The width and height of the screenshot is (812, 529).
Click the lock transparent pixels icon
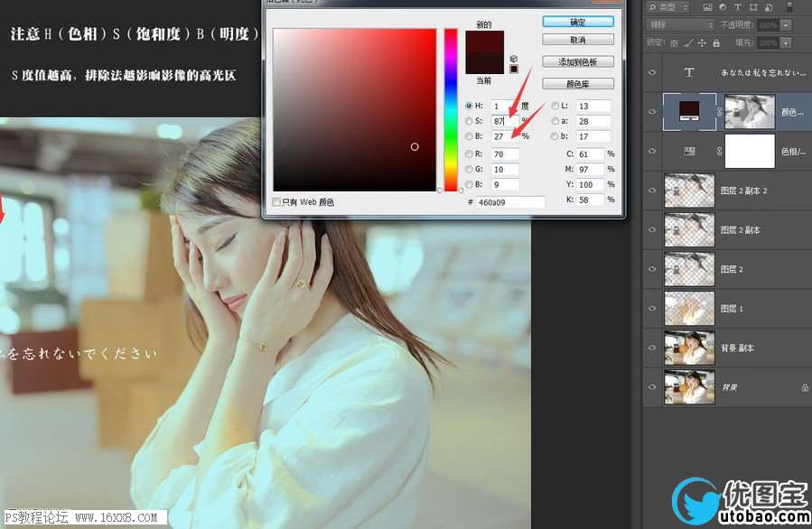674,42
